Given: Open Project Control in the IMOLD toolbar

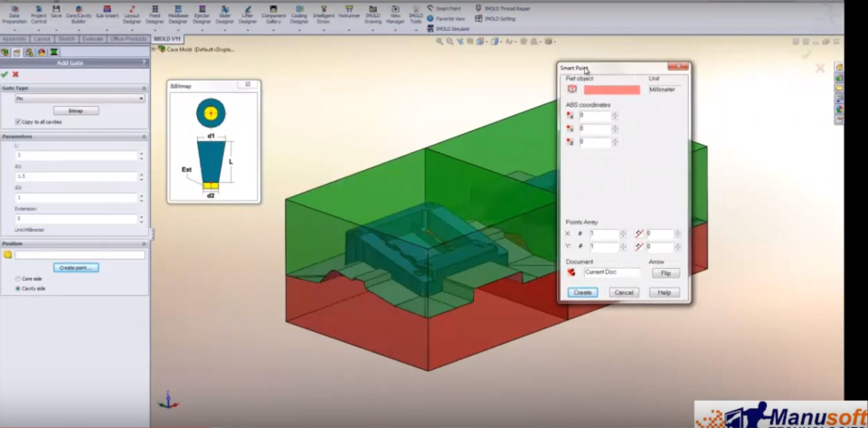Looking at the screenshot, I should pos(39,15).
